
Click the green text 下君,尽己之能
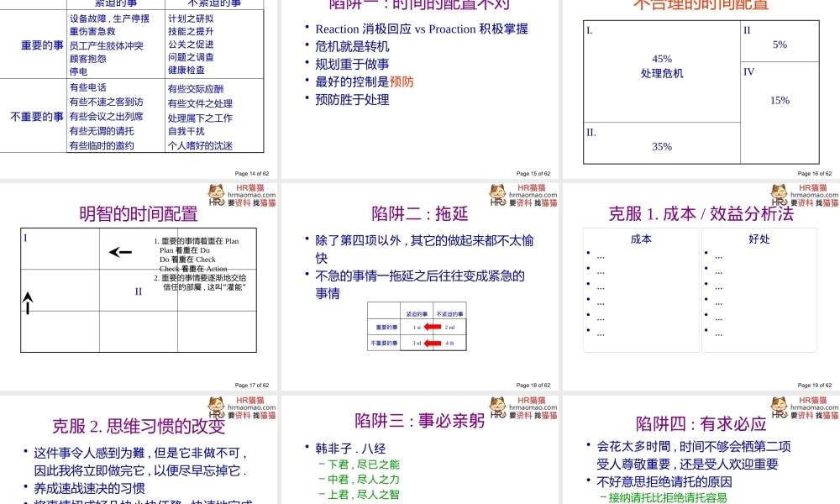tap(364, 465)
